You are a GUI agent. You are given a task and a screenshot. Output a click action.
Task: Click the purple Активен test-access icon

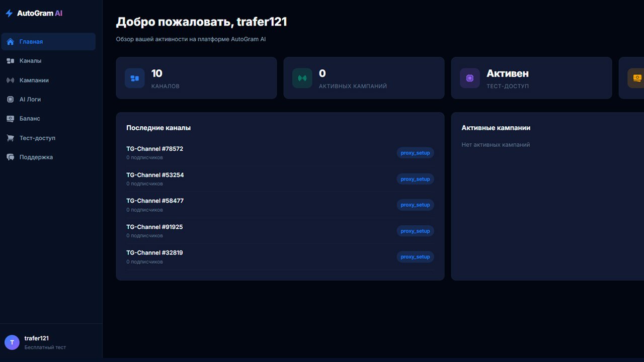pos(470,78)
